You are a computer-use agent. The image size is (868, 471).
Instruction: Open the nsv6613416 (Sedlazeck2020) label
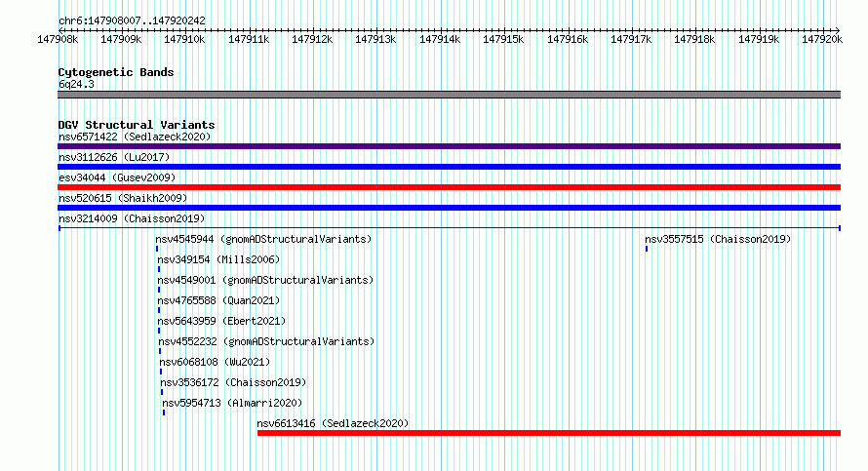pos(333,423)
